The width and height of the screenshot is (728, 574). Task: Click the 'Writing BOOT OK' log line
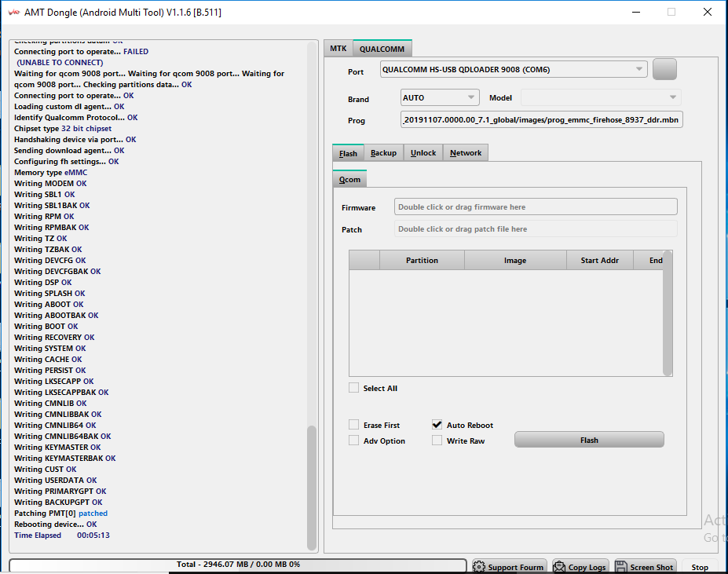46,327
